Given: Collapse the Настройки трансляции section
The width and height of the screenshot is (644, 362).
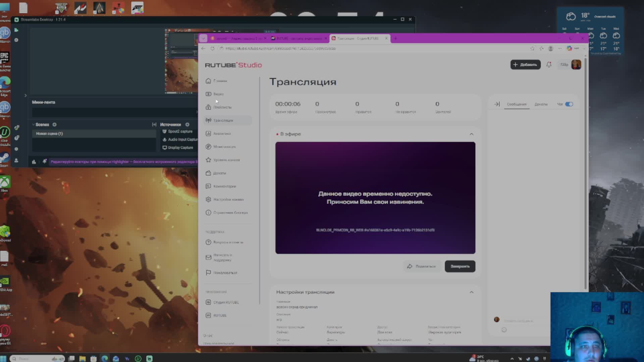Looking at the screenshot, I should (471, 292).
